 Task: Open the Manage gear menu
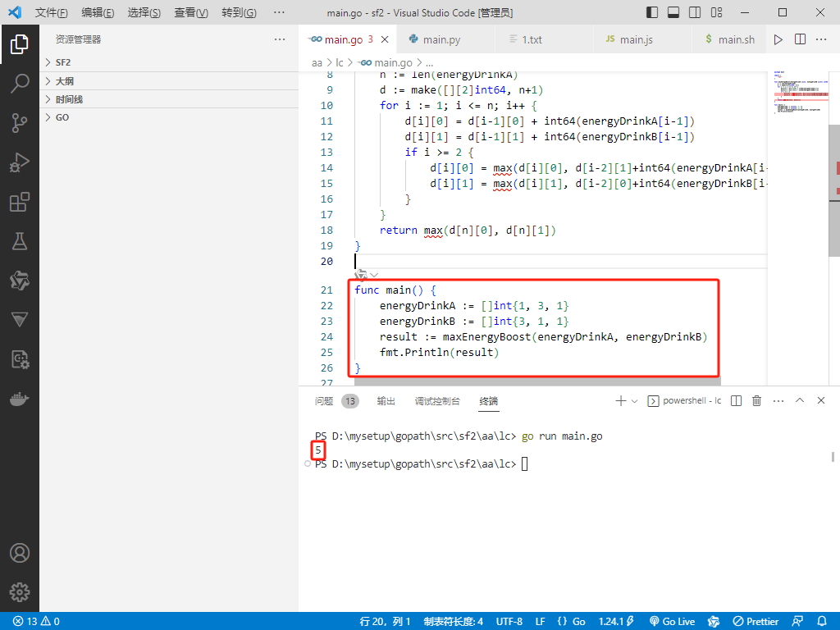tap(20, 592)
